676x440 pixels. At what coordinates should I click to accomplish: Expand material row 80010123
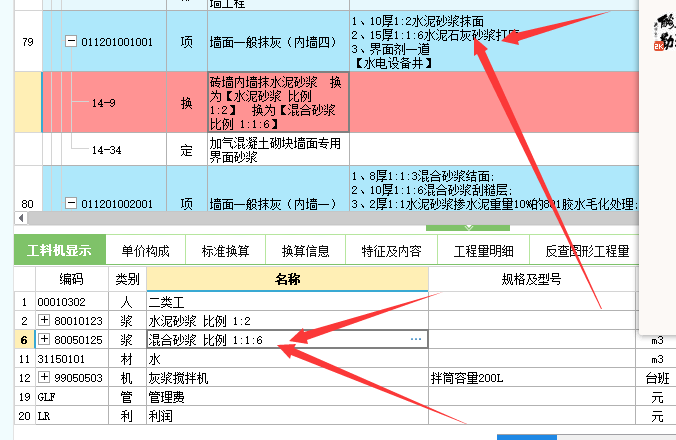44,320
